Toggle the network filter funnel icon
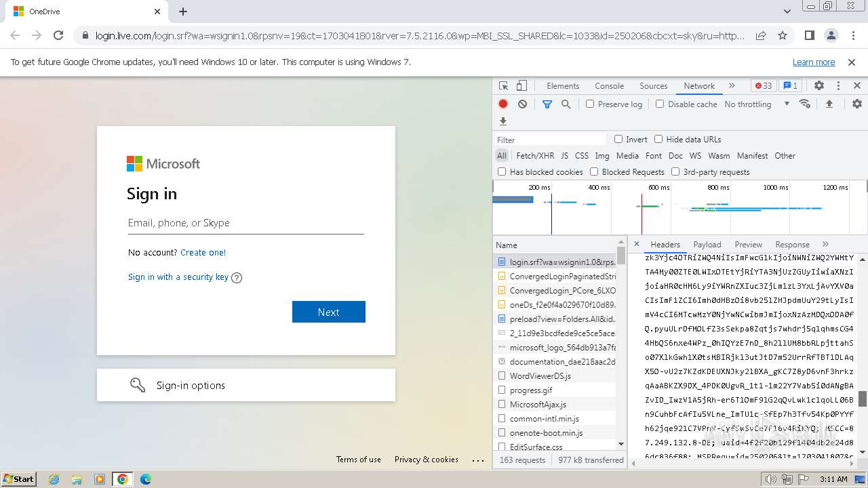 coord(547,104)
